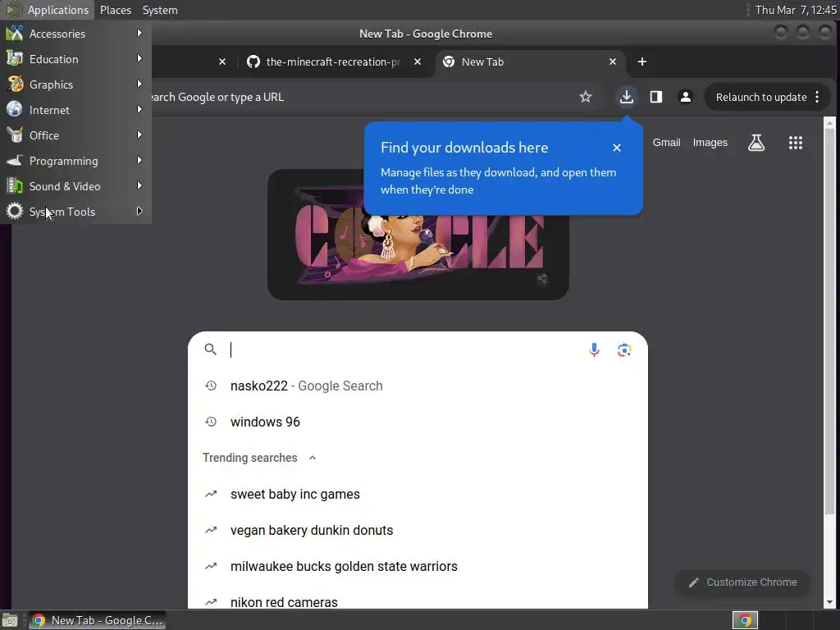Viewport: 840px width, 630px height.
Task: Expand System Tools submenu arrow
Action: pos(139,211)
